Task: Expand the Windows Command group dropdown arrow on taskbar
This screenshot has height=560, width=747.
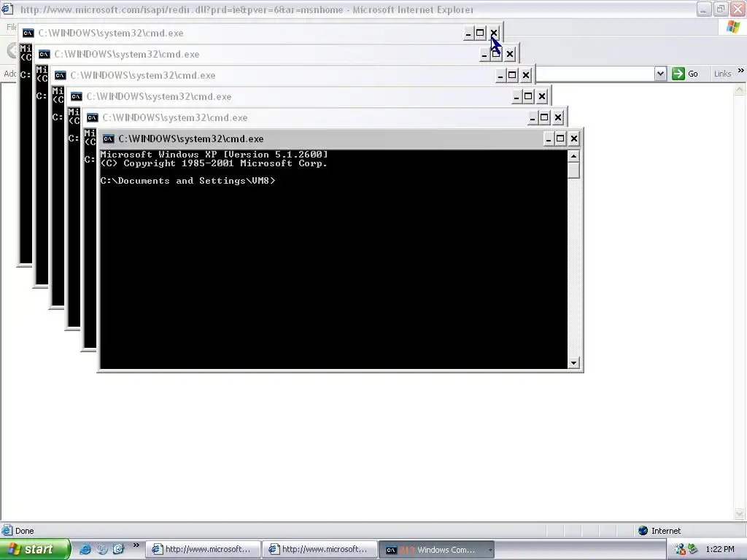Action: (489, 550)
